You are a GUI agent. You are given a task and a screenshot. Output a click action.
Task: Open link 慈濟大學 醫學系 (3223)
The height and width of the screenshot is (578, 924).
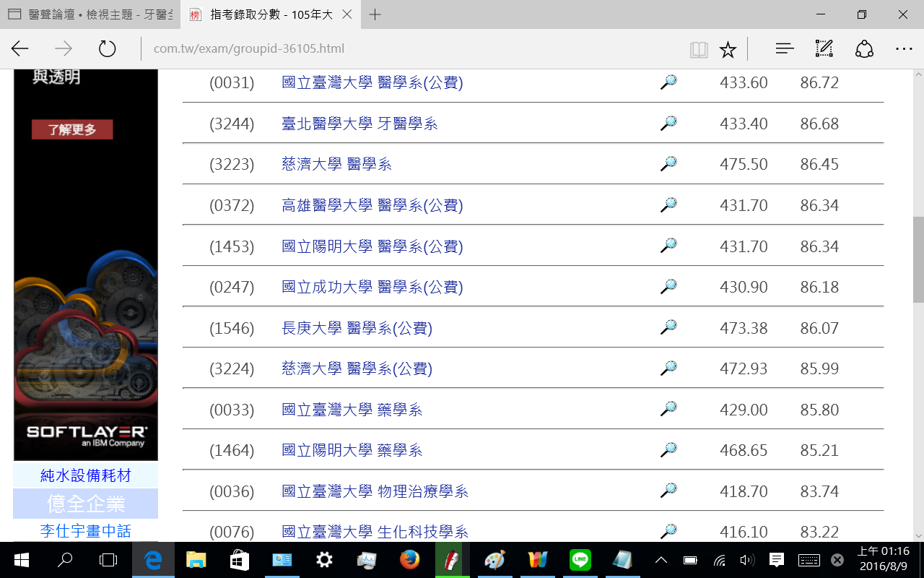tap(336, 164)
